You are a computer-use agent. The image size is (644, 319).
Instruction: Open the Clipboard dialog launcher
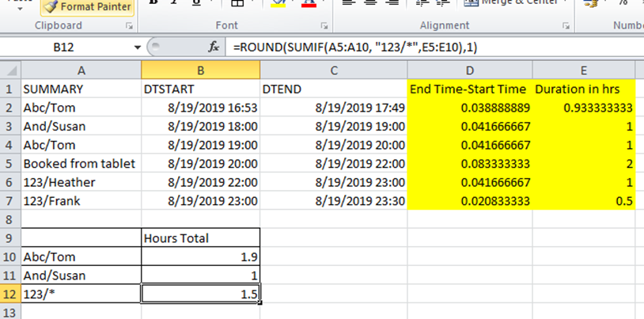click(x=130, y=26)
